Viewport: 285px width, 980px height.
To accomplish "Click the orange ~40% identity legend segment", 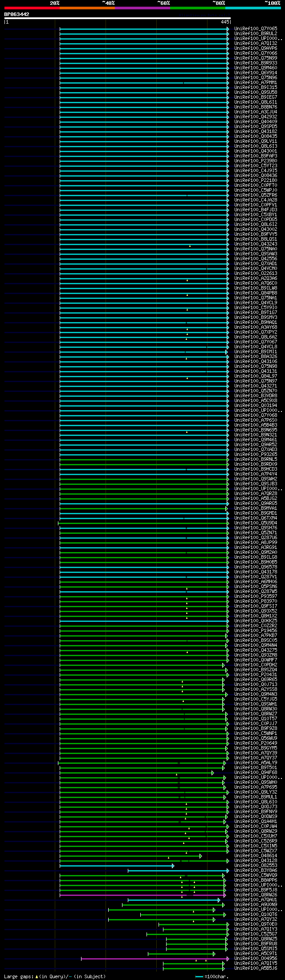I will click(x=87, y=8).
